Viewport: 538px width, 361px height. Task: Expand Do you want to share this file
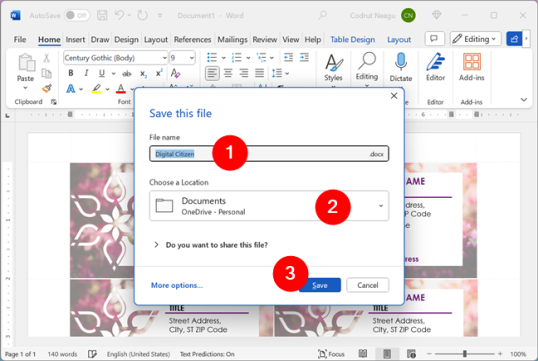[x=211, y=245]
